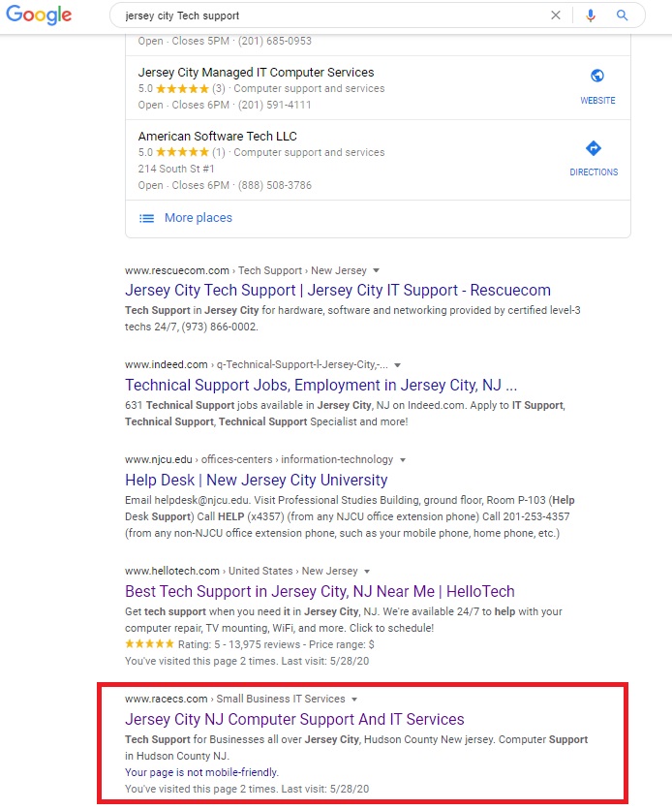
Task: Open HelloTech Best Tech Support result
Action: coord(320,591)
